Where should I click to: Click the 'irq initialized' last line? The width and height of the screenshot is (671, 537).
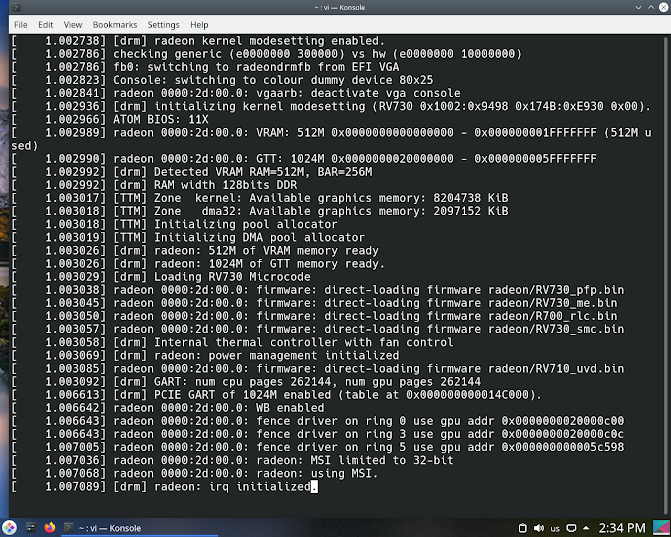tap(215, 487)
